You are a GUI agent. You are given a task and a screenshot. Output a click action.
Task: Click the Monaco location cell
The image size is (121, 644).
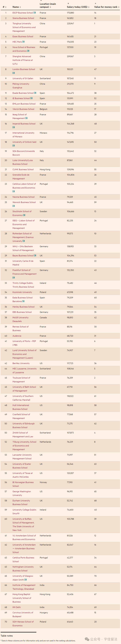coord(43,133)
